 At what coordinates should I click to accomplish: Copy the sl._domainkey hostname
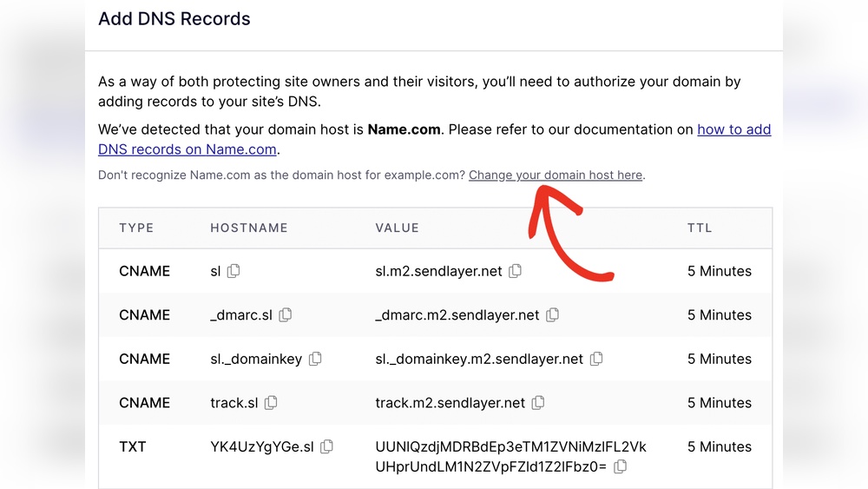(316, 359)
